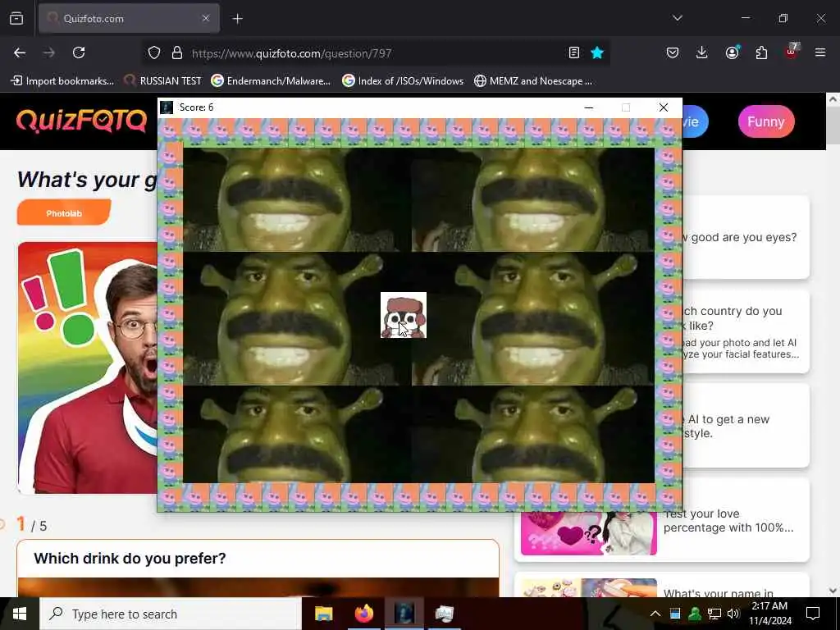This screenshot has height=630, width=840.
Task: Click the penguin sprite in game window
Action: point(404,315)
